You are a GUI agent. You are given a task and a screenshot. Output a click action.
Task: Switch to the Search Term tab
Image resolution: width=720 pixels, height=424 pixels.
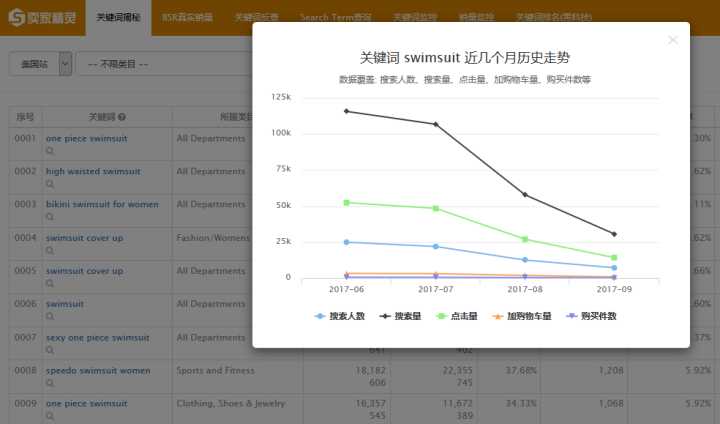click(x=336, y=17)
